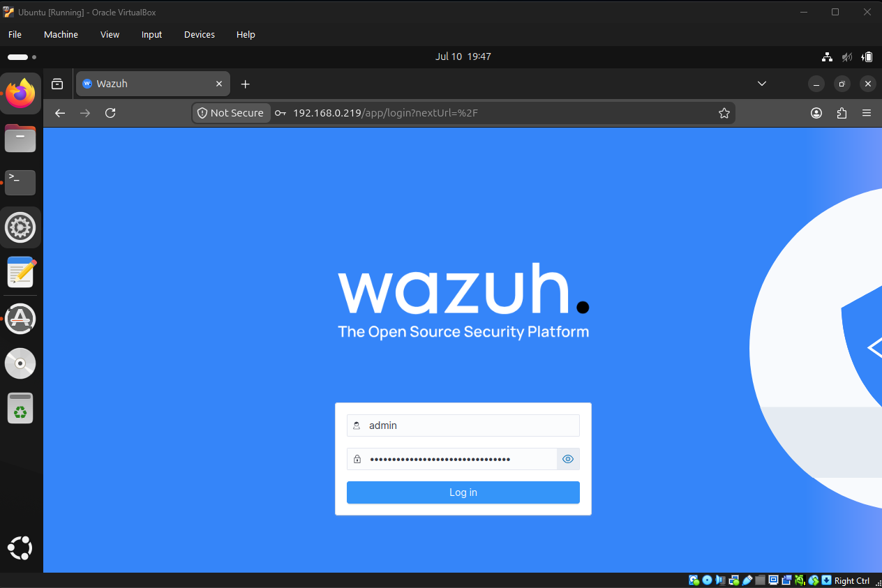Open the network system tray icon

[828, 56]
